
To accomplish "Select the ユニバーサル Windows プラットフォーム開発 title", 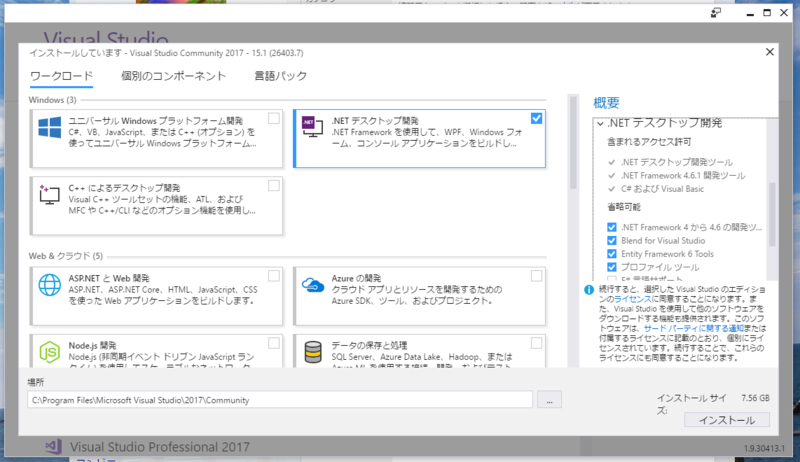I will pyautogui.click(x=156, y=121).
